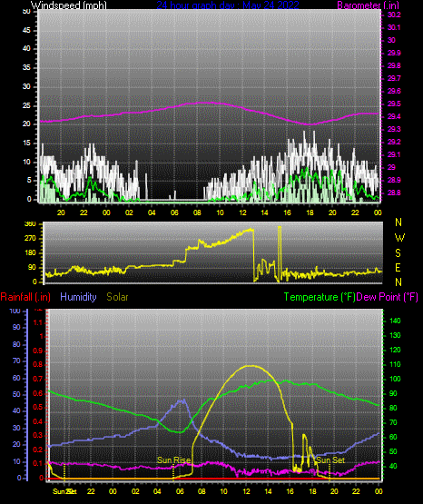Click the 180 wind direction axis value
The image size is (423, 504).
pos(30,253)
